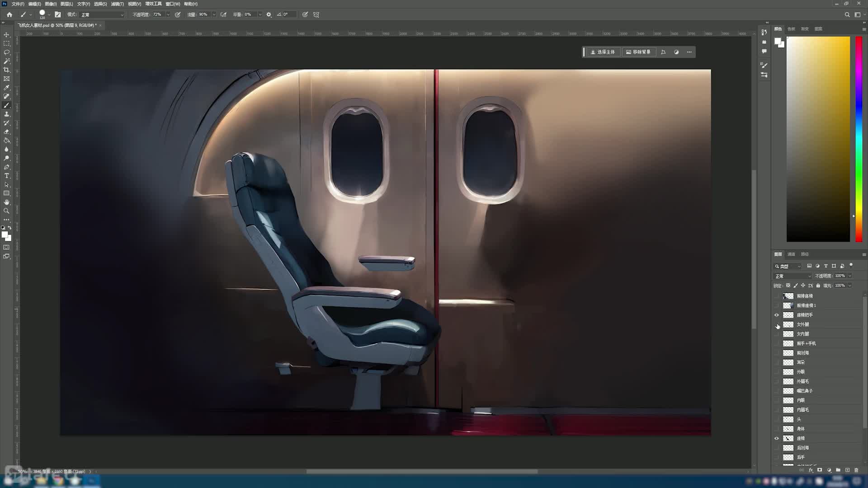
Task: Click the symmetry butterfly icon
Action: point(316,14)
